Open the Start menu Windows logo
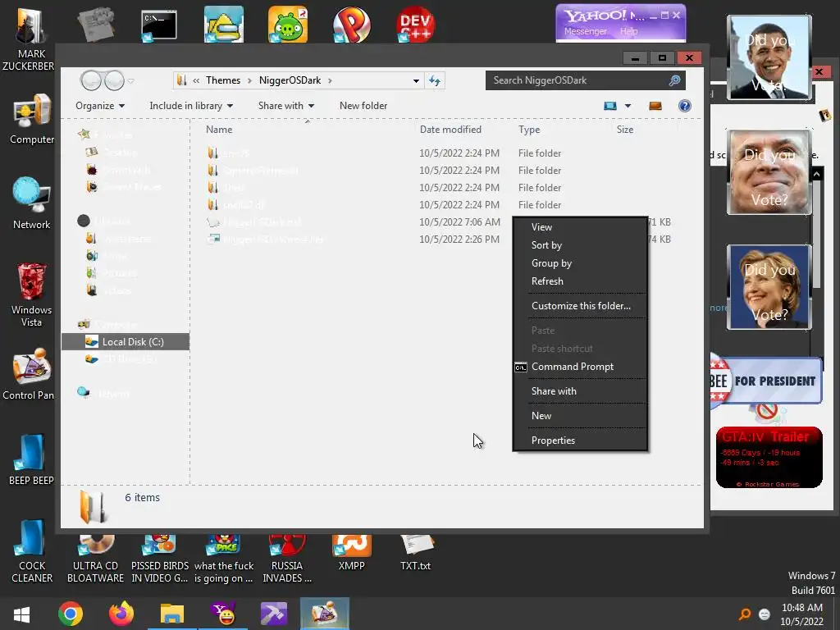The height and width of the screenshot is (630, 840). point(21,614)
